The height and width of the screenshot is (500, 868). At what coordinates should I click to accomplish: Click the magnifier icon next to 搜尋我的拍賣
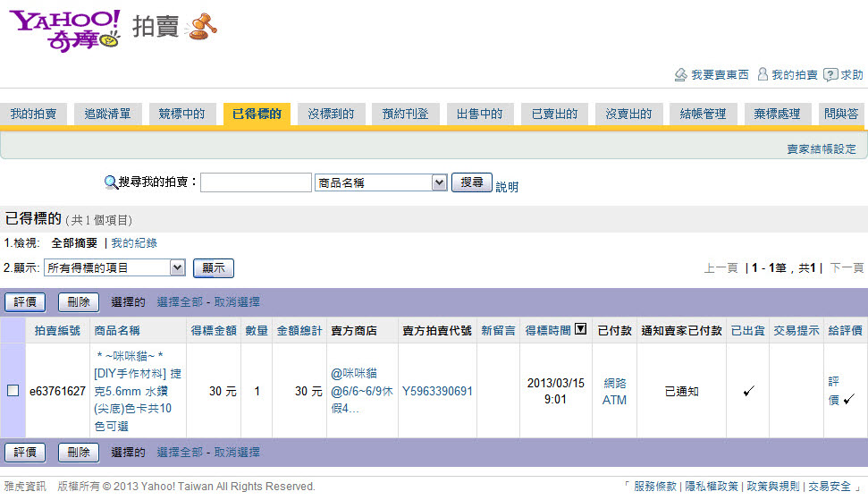pyautogui.click(x=111, y=182)
